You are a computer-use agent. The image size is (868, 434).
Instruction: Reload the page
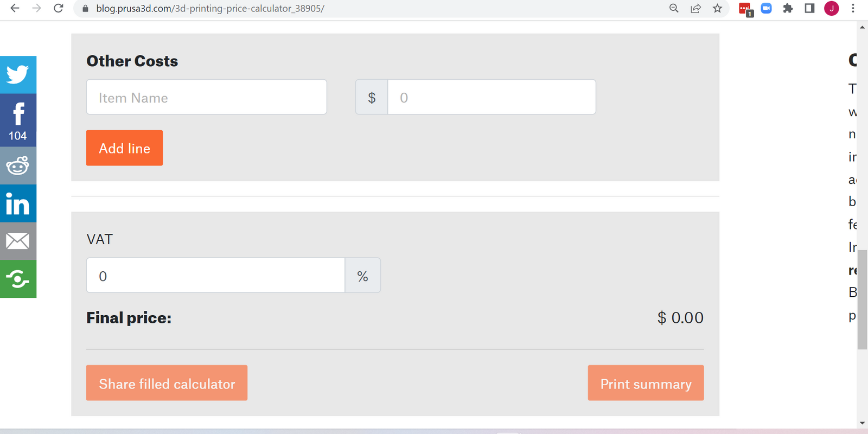click(59, 8)
